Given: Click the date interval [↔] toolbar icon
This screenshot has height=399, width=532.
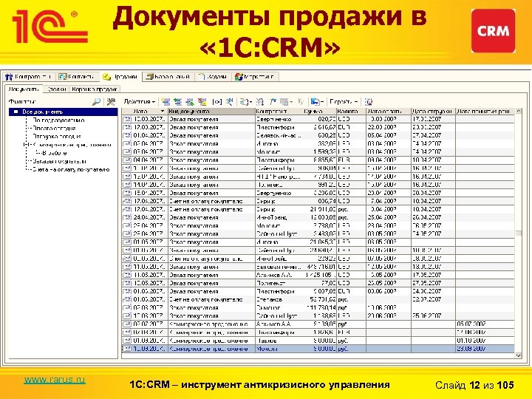Looking at the screenshot, I should tap(216, 101).
